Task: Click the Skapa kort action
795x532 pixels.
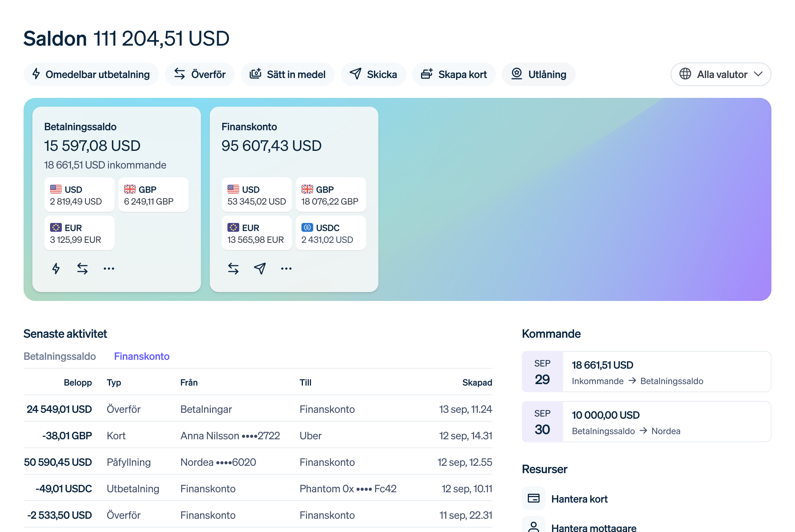Action: pos(454,74)
